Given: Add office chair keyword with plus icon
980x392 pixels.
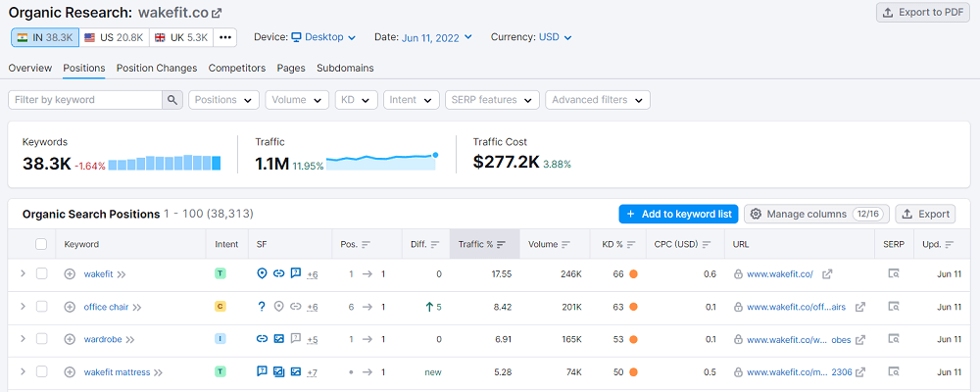Looking at the screenshot, I should pyautogui.click(x=70, y=307).
